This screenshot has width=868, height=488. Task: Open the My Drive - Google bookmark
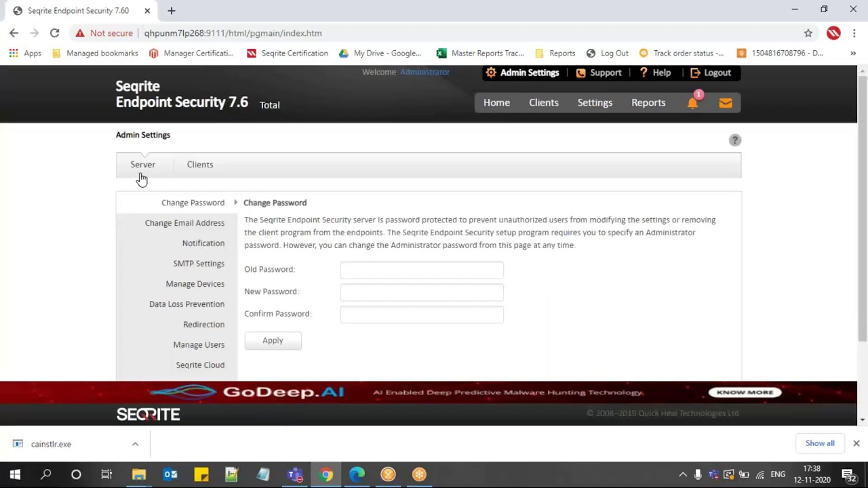point(380,53)
